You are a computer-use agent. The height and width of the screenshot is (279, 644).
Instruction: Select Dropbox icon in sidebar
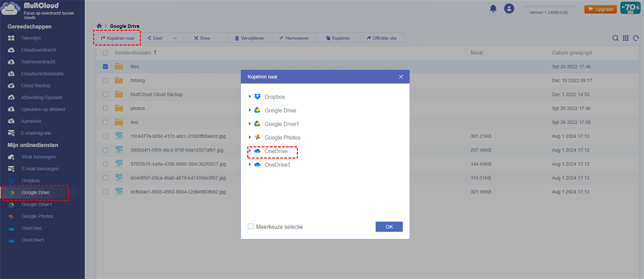pyautogui.click(x=11, y=181)
